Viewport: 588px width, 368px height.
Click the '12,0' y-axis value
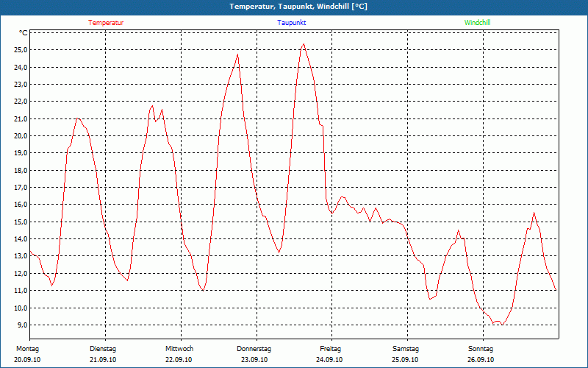(21, 273)
